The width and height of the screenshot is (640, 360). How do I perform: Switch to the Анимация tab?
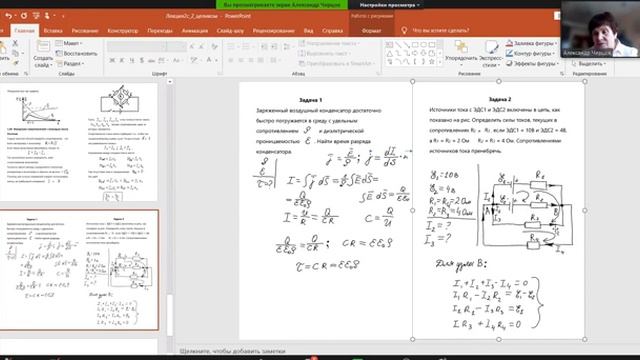(x=195, y=31)
